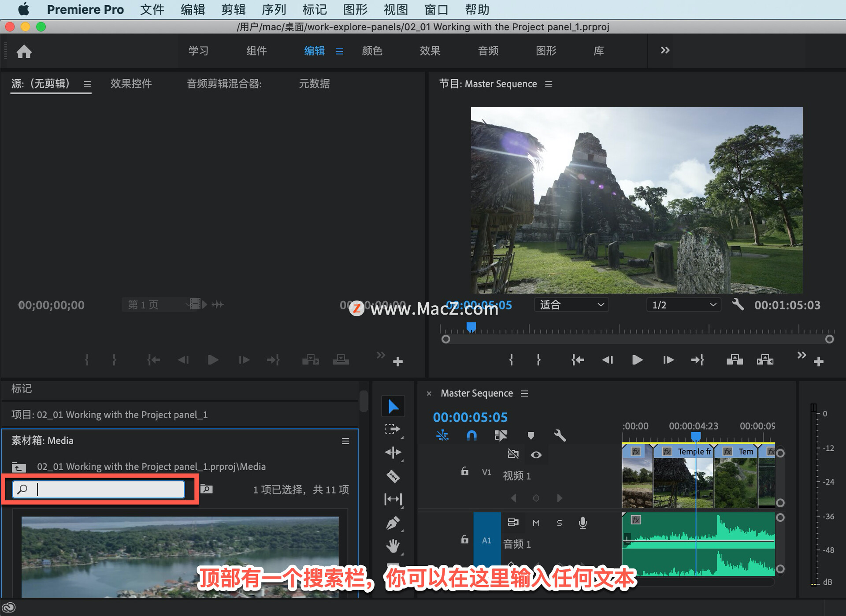Open the 序列 menu
Viewport: 846px width, 616px height.
274,9
